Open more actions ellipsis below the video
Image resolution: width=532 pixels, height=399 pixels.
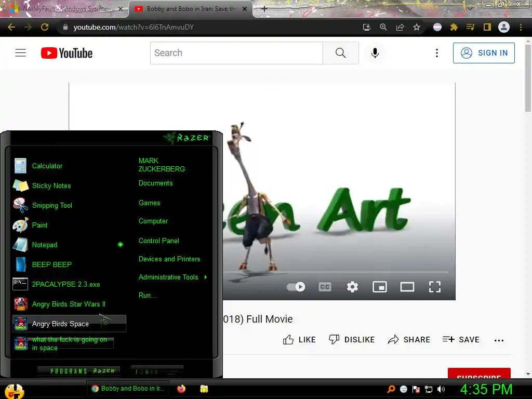tap(499, 340)
